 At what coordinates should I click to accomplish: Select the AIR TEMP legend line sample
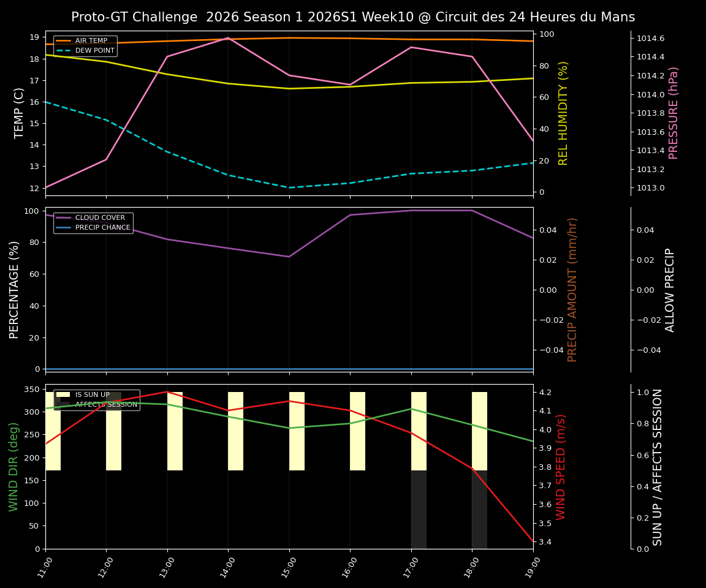point(62,40)
